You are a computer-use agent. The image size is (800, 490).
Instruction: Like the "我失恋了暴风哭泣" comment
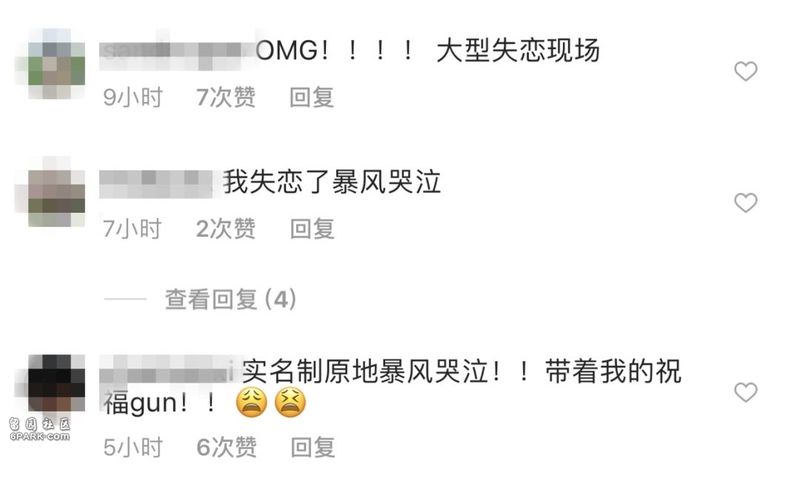[x=745, y=203]
